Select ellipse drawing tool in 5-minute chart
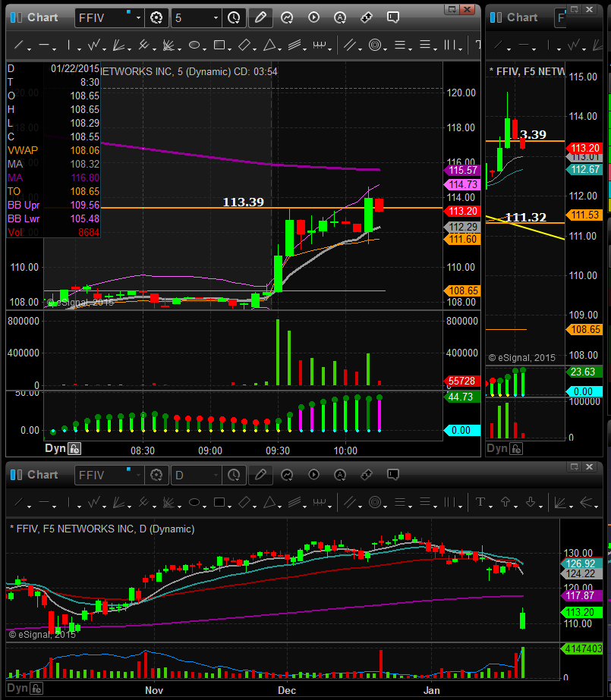 [194, 45]
